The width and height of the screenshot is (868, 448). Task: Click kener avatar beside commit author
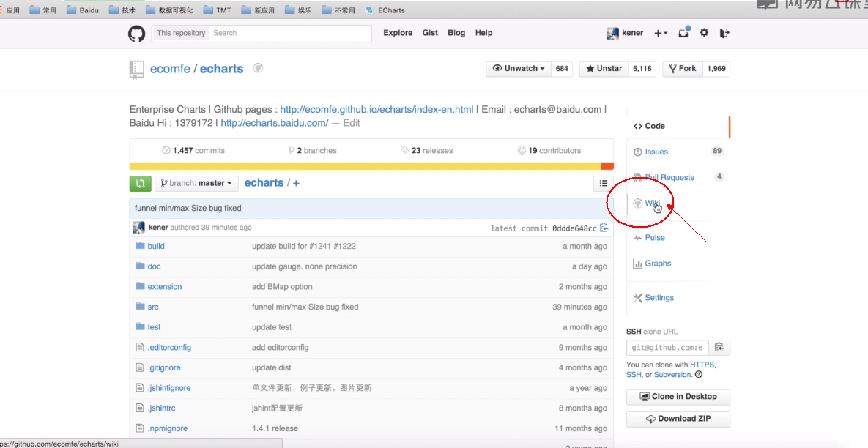pos(139,228)
